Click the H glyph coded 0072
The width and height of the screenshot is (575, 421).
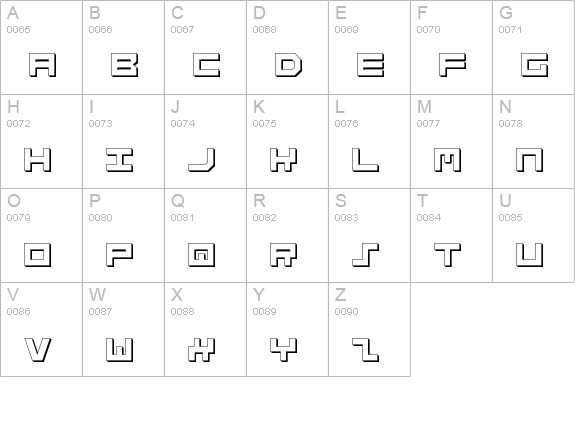click(41, 142)
